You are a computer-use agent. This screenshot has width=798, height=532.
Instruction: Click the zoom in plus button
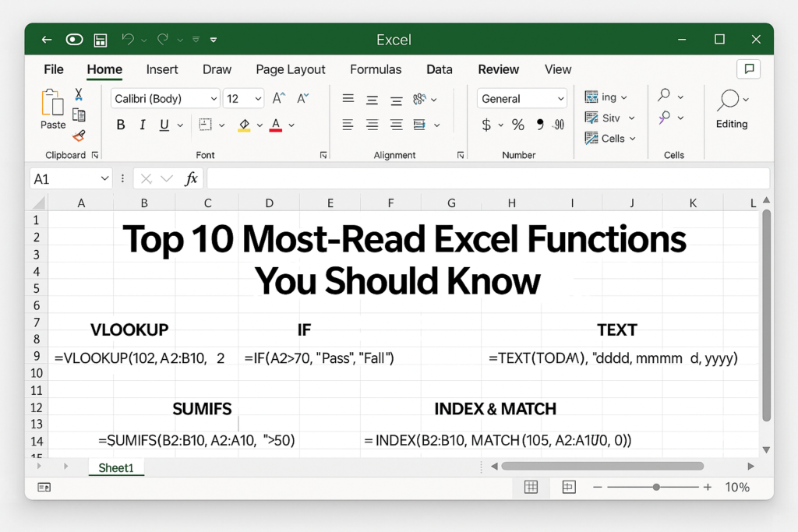point(708,488)
